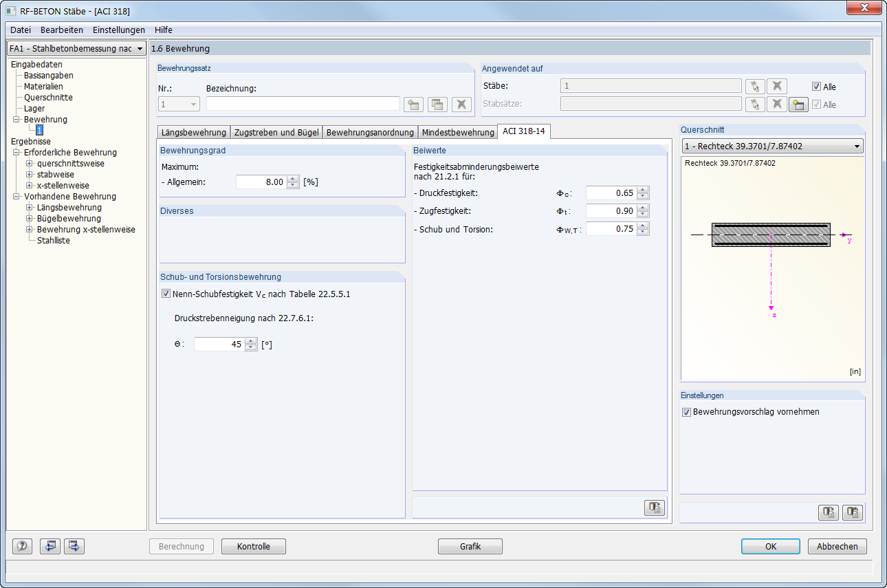
Task: Open the help button icon
Action: pyautogui.click(x=23, y=546)
